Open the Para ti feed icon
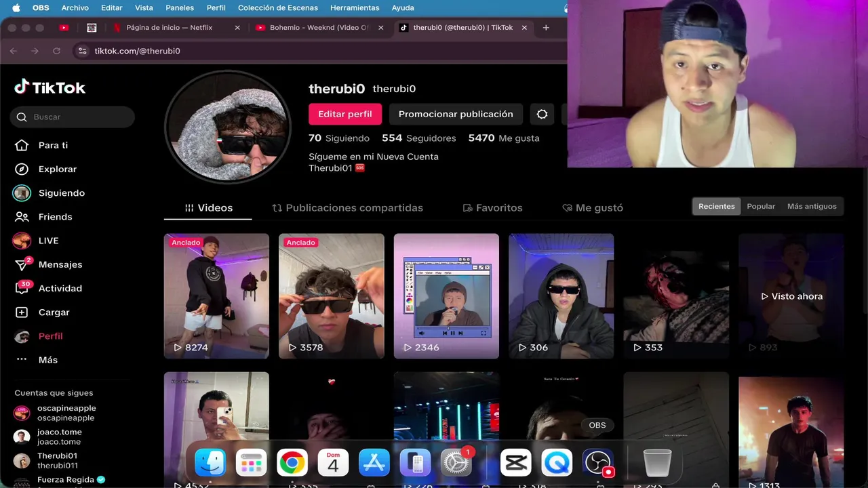The width and height of the screenshot is (868, 488). click(22, 145)
